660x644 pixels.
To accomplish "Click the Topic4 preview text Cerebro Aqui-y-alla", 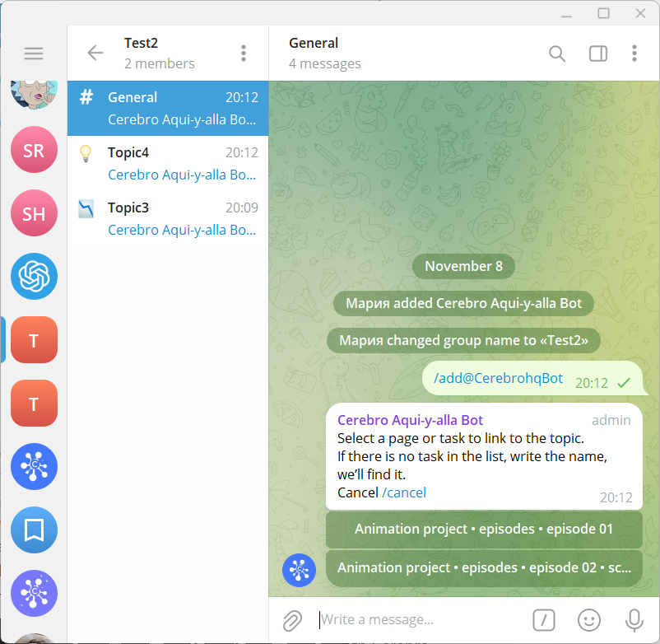I will [x=182, y=175].
